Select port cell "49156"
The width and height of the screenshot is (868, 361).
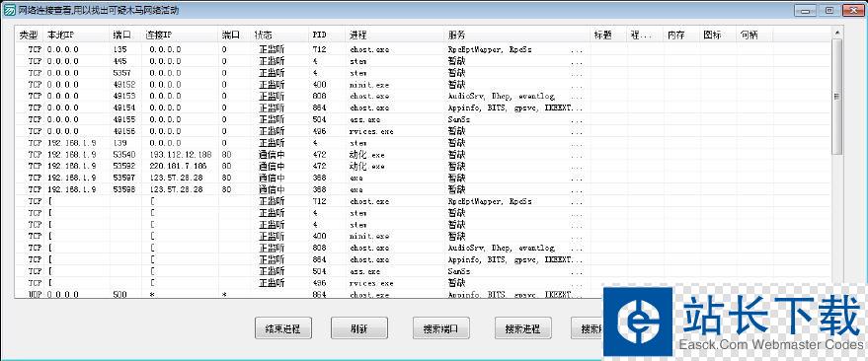(123, 131)
